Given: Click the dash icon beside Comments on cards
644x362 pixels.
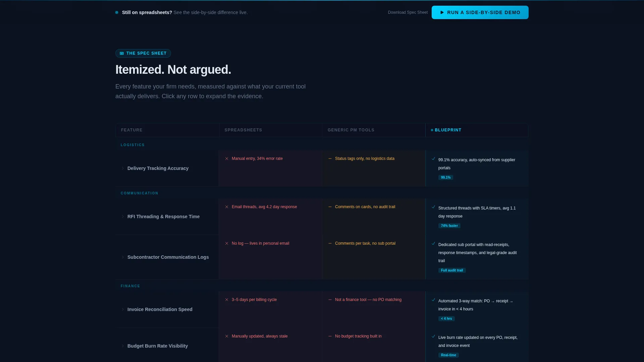Looking at the screenshot, I should point(330,207).
